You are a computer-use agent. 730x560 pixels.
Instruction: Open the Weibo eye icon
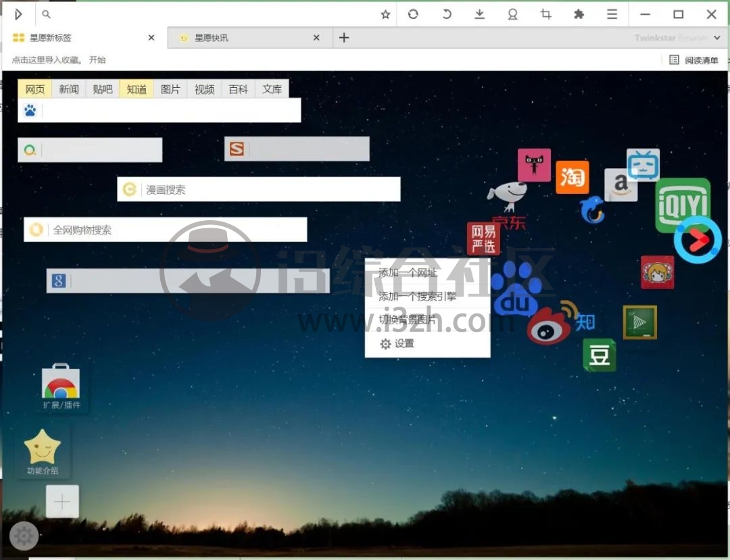tap(550, 326)
